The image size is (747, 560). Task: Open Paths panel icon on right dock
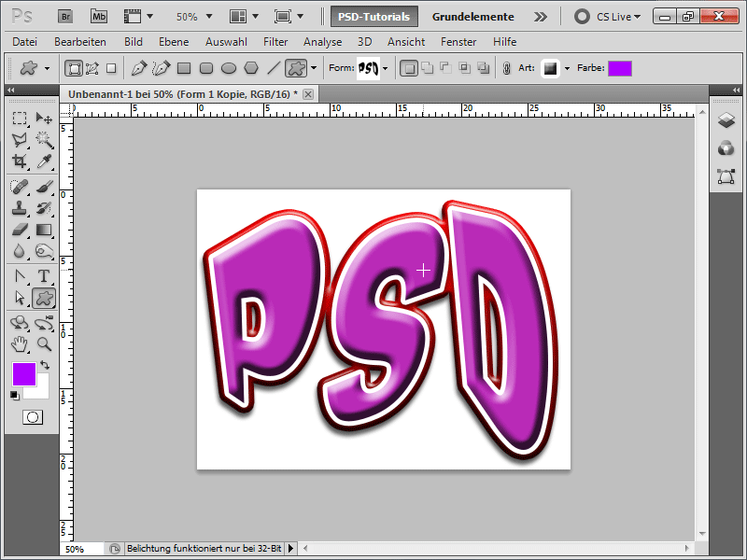click(x=726, y=176)
